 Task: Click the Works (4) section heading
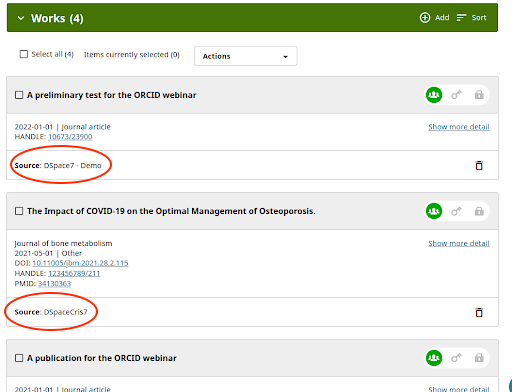click(57, 18)
